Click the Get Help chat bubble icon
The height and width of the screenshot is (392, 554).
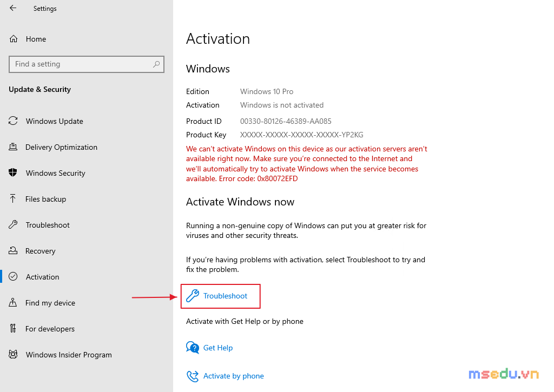pos(193,348)
